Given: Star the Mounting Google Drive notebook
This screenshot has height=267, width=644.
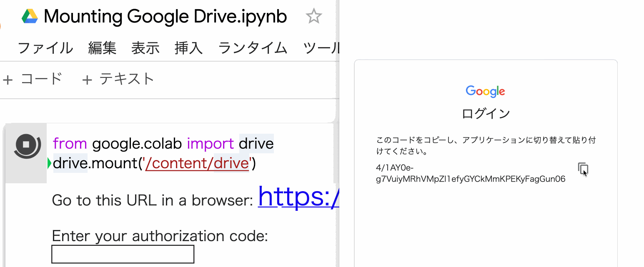Looking at the screenshot, I should [x=313, y=17].
